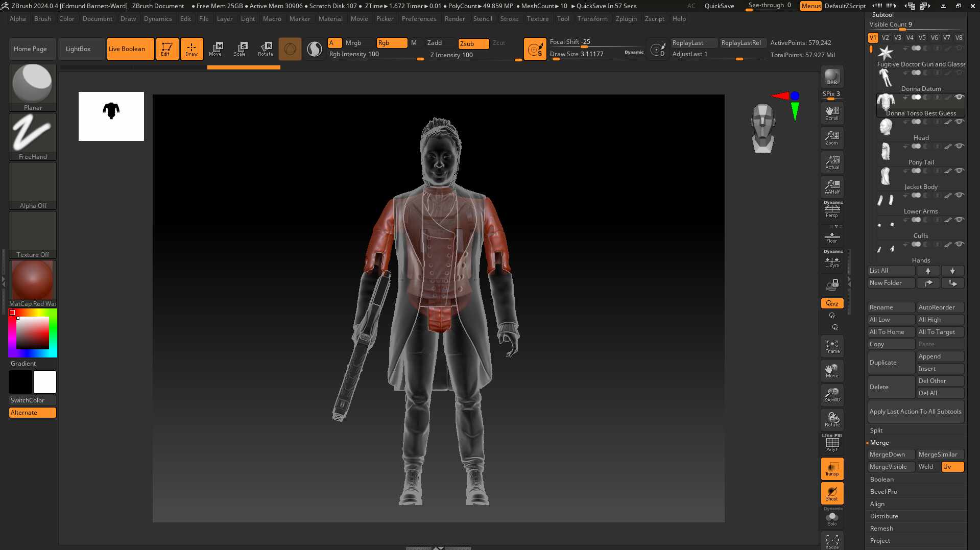Click the BPR render icon
This screenshot has height=550, width=980.
832,77
